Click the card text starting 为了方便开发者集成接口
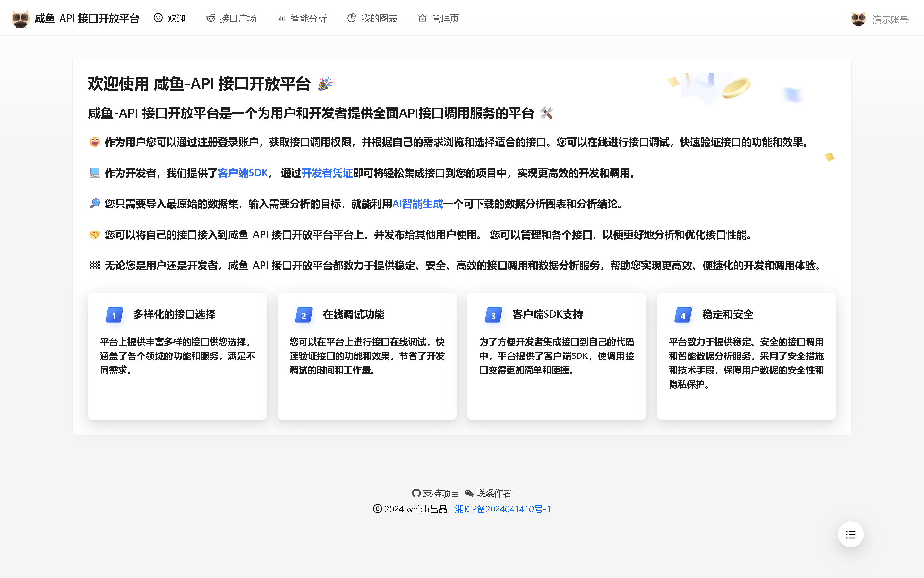The width and height of the screenshot is (924, 578). (557, 356)
